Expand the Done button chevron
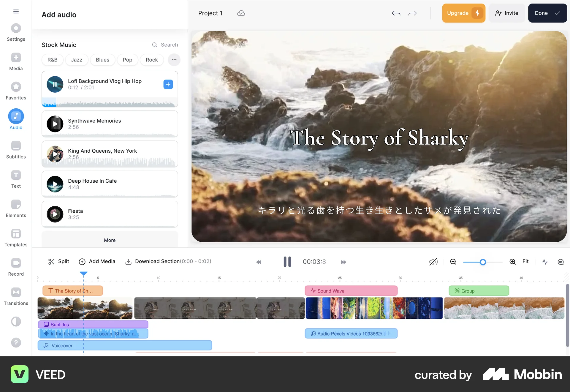 point(558,13)
